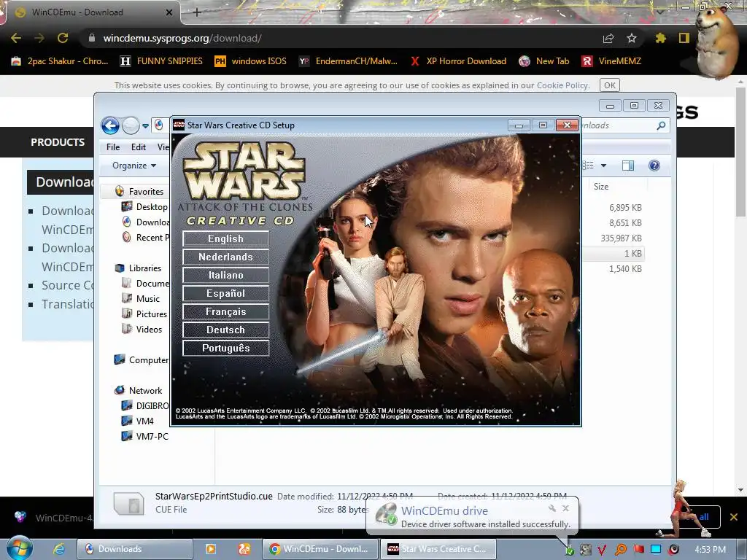
Task: Open Explorer help icon
Action: tap(654, 166)
